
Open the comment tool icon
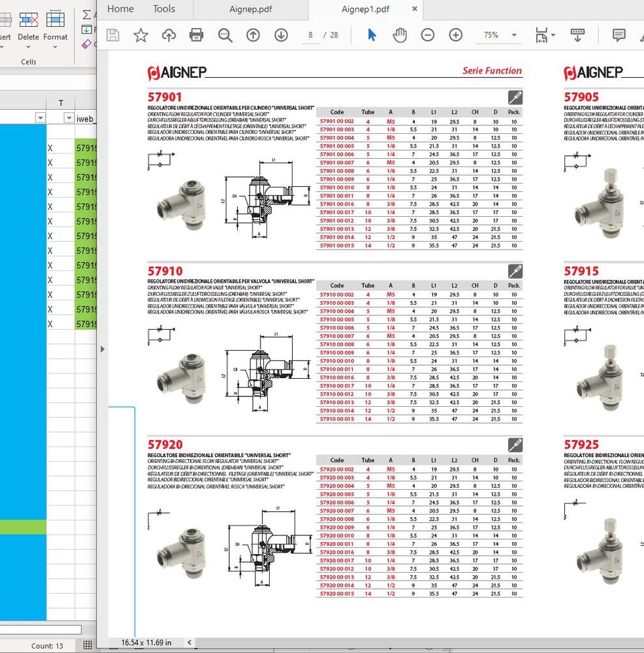619,35
